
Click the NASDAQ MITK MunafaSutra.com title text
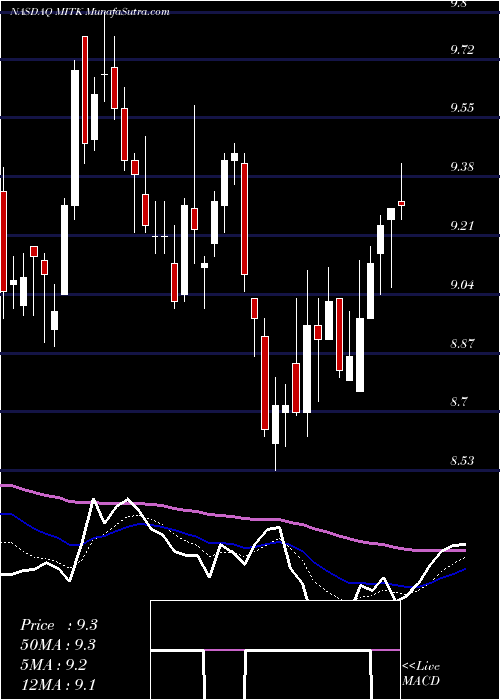tap(90, 12)
